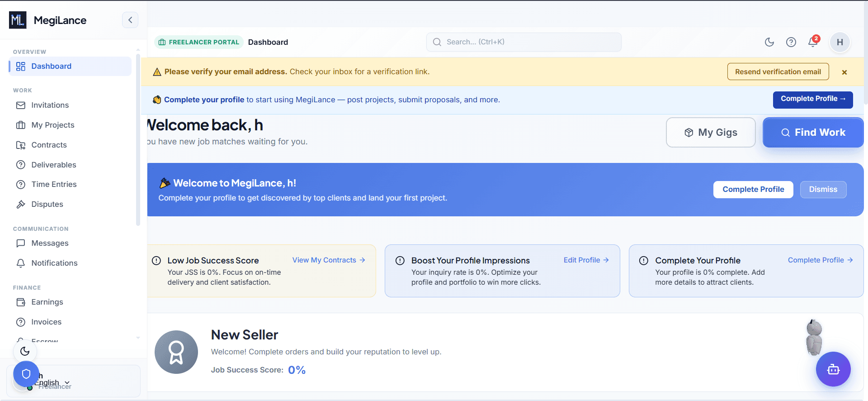Open Invoices in the sidebar
The image size is (868, 401).
[x=70, y=322]
